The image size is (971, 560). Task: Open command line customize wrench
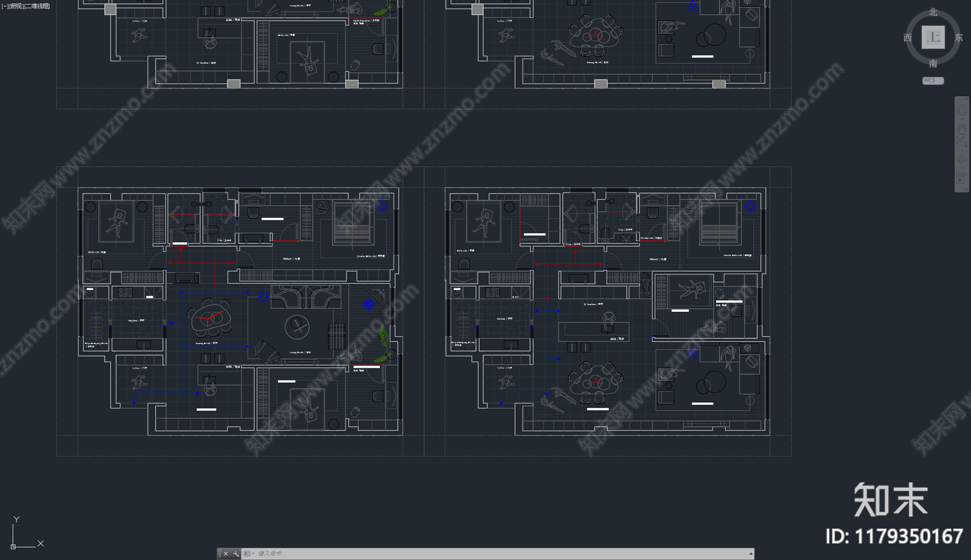(x=235, y=553)
